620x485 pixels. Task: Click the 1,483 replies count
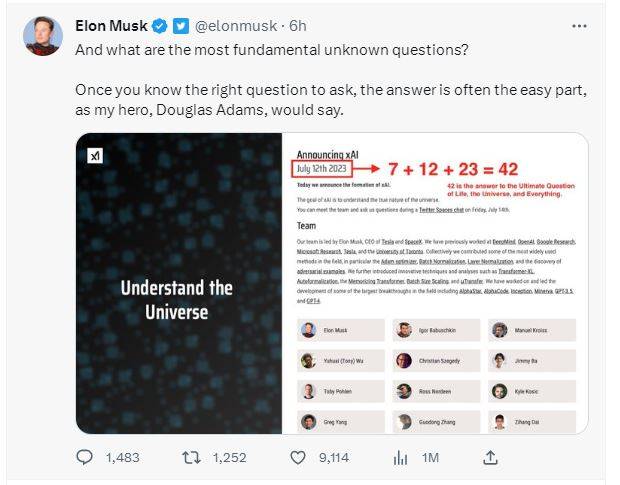point(120,457)
